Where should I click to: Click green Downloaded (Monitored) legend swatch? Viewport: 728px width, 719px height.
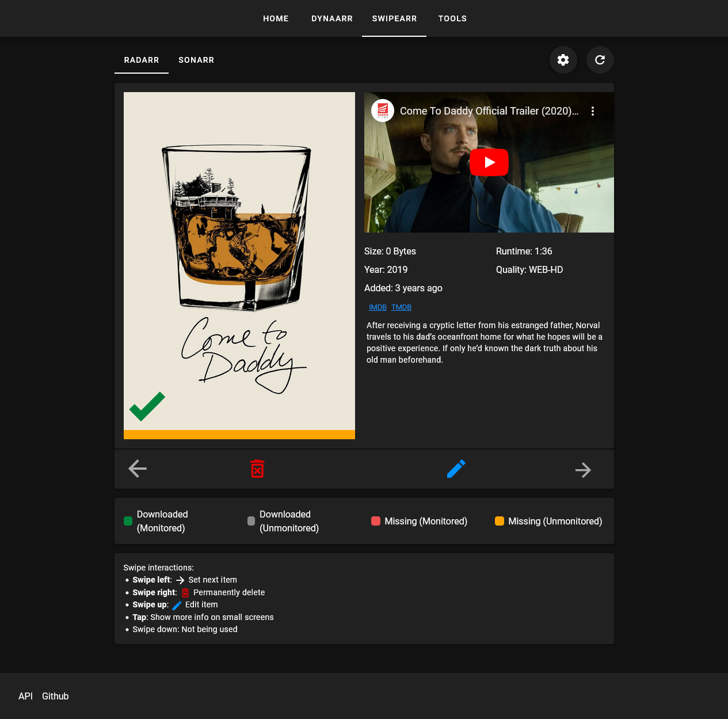128,521
